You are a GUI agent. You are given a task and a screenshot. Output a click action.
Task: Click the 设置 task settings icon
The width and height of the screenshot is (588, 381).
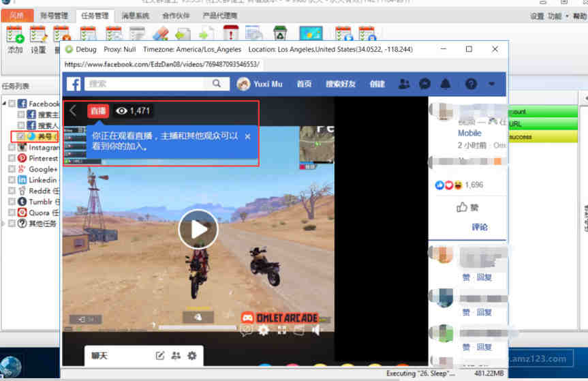[x=38, y=35]
